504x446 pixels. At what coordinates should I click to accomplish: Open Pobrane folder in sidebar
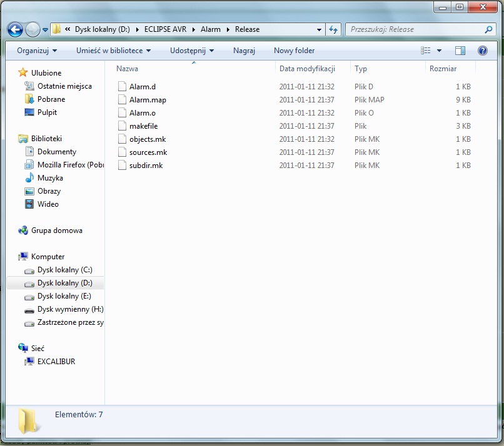point(51,99)
